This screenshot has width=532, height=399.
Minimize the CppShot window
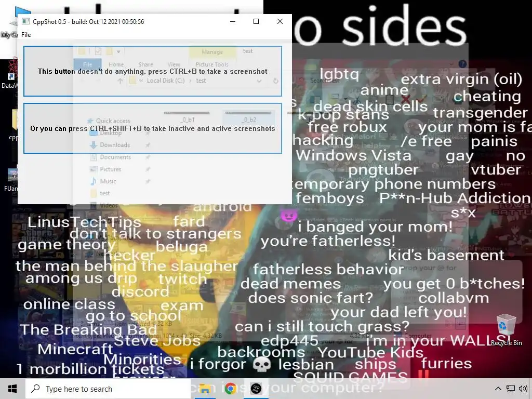point(233,21)
